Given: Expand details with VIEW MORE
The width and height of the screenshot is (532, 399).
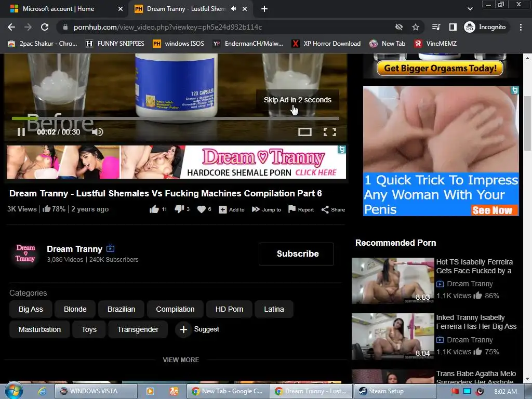Looking at the screenshot, I should (181, 360).
